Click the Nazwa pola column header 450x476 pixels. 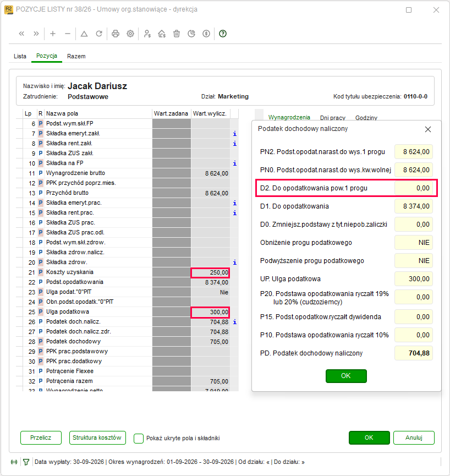[x=62, y=113]
